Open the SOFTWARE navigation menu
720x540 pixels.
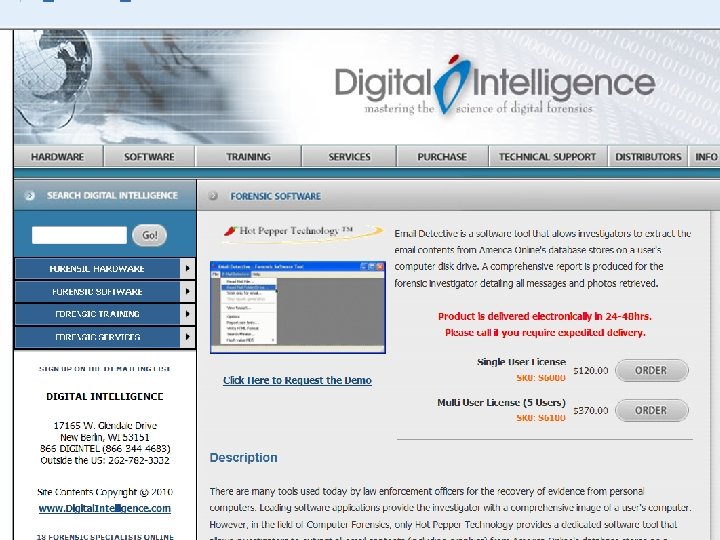149,157
